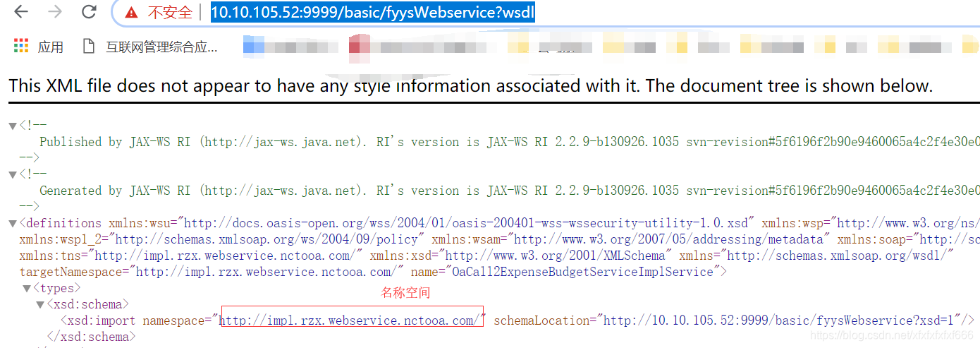Click the 不安全 security label

(x=169, y=13)
